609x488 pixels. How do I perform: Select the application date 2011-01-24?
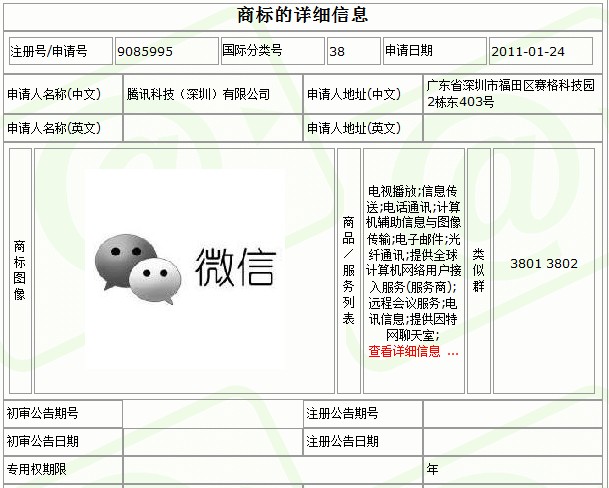click(x=528, y=51)
